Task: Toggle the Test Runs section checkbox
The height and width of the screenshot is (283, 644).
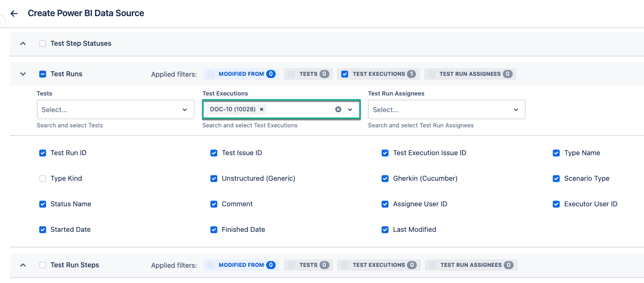Action: 43,74
